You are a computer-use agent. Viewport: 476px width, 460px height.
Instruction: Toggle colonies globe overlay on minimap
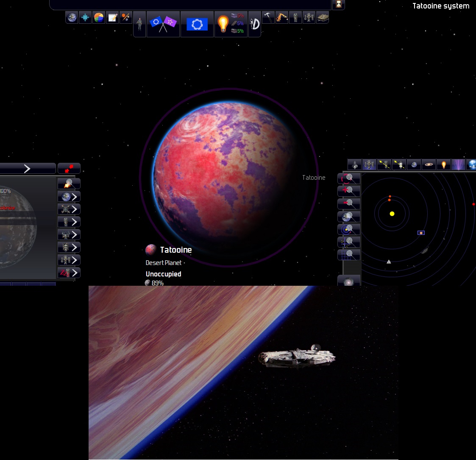point(414,164)
